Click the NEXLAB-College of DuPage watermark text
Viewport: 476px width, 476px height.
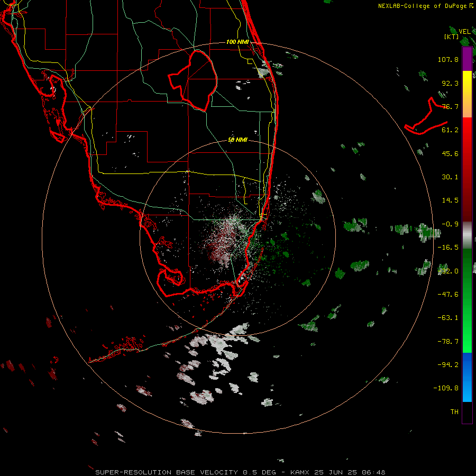click(x=423, y=6)
